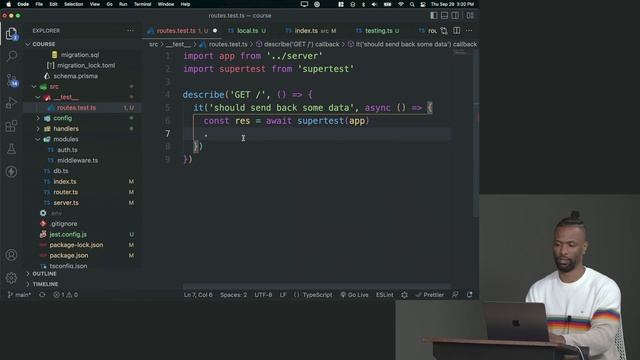Open notifications bell in status bar
This screenshot has height=360, width=640.
pyautogui.click(x=470, y=295)
